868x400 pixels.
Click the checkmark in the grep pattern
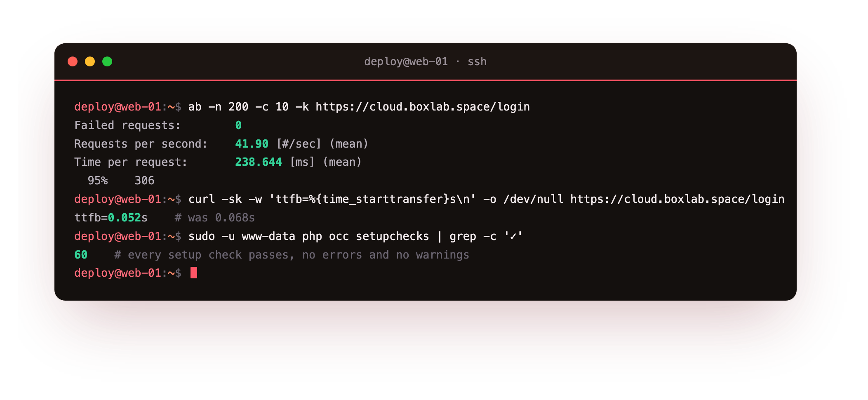tap(513, 236)
